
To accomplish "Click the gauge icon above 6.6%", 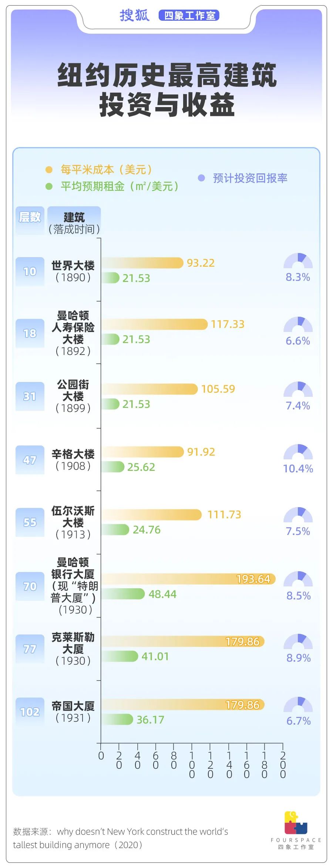I will coord(298,325).
